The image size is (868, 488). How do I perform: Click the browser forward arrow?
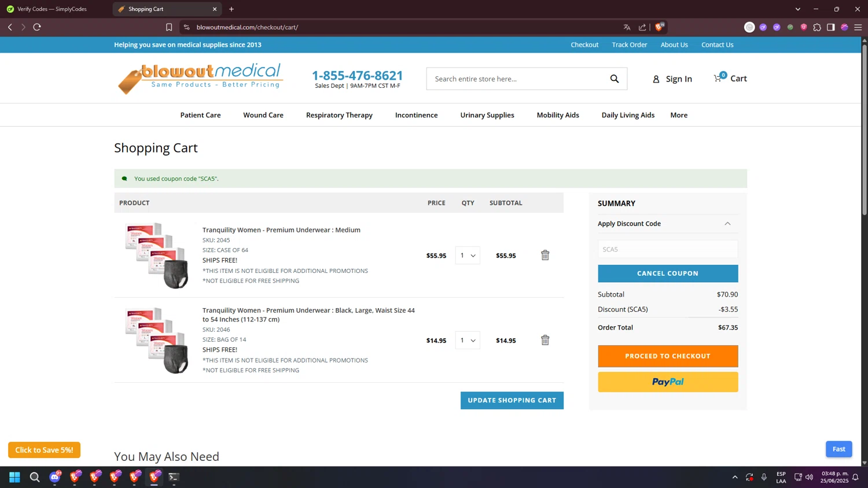pyautogui.click(x=23, y=27)
